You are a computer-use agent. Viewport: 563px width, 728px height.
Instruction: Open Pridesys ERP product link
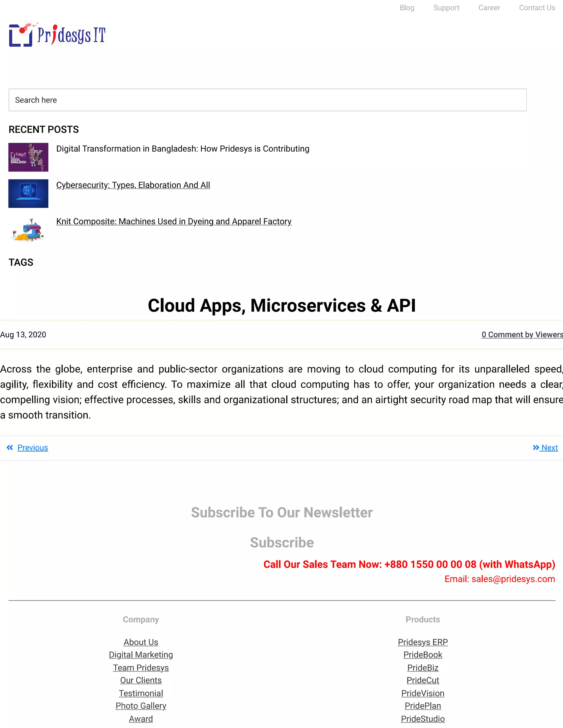[x=422, y=642]
